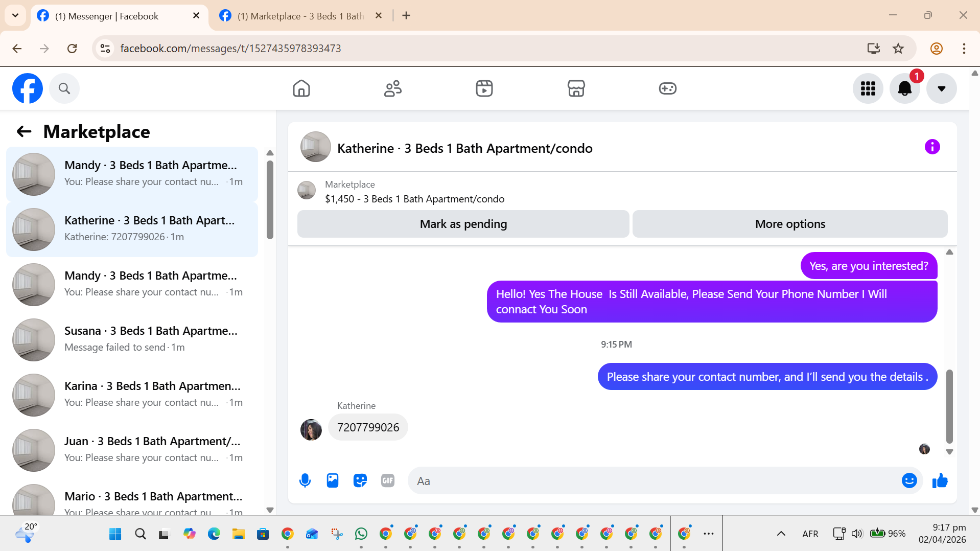Open the Marketplace storefront icon
This screenshot has width=980, height=551.
576,88
